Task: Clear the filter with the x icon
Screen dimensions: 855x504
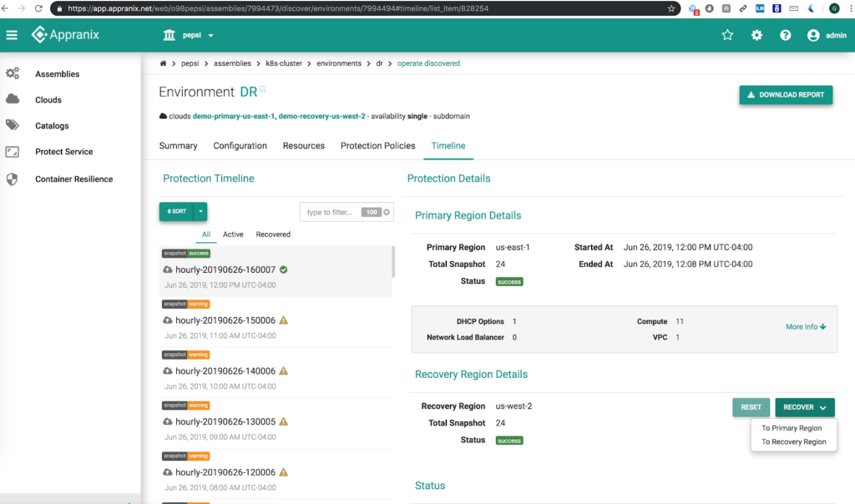Action: click(387, 212)
